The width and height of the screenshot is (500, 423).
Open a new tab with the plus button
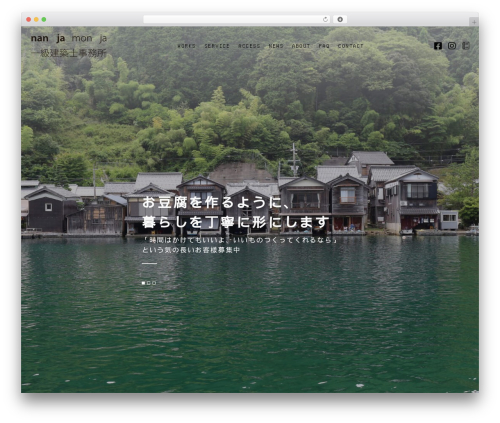pos(474,22)
